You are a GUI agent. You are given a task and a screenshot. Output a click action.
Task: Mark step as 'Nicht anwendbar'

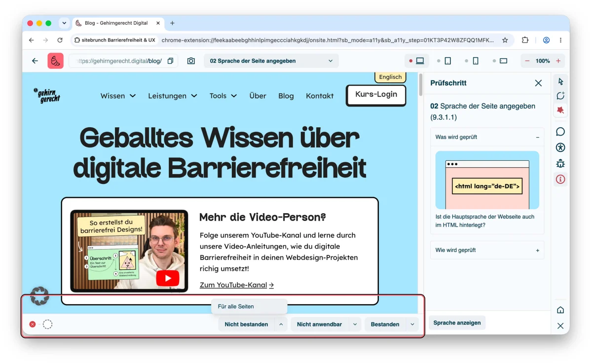click(x=319, y=324)
